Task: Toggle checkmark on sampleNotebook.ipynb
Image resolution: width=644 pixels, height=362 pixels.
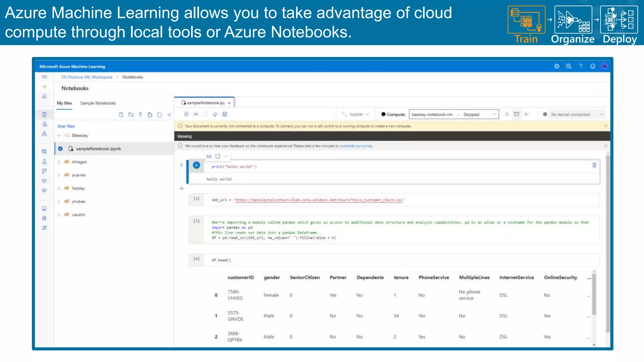Action: coord(60,149)
